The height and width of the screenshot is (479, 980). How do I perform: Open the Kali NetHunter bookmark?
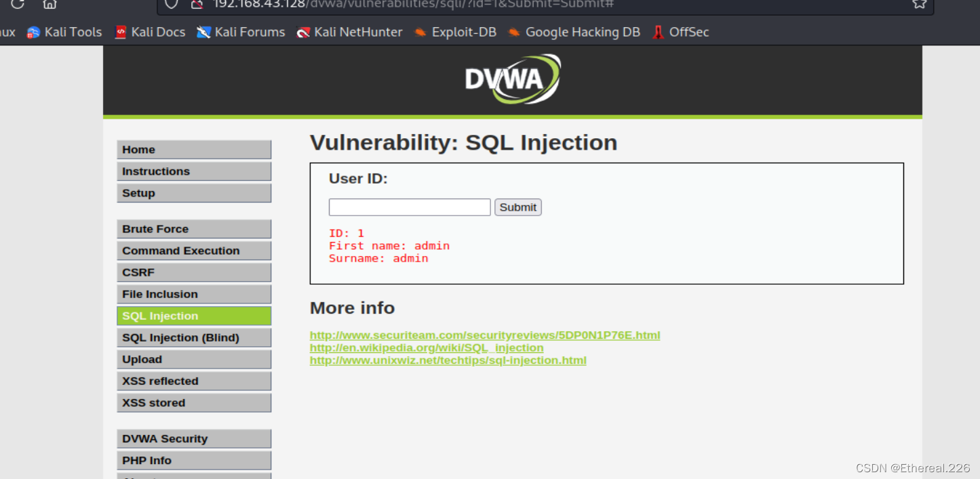tap(349, 32)
